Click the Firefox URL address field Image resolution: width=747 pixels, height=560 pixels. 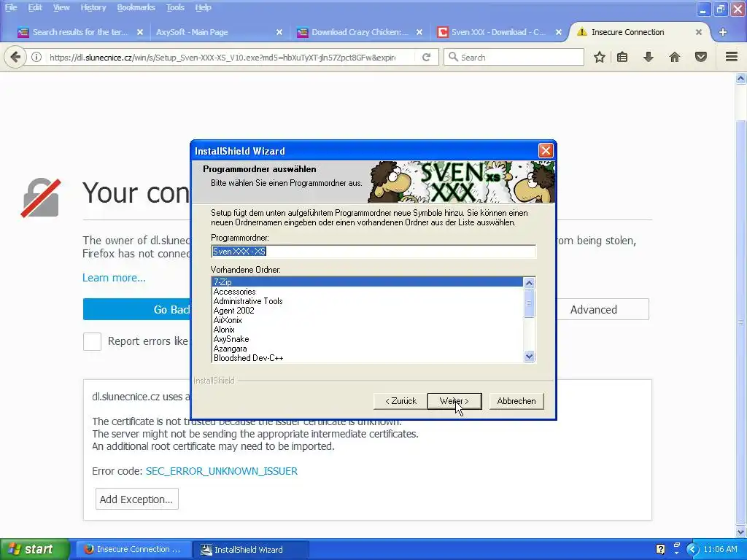click(x=222, y=57)
